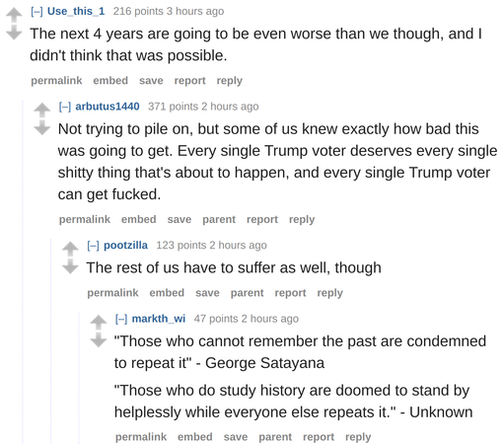This screenshot has width=504, height=444.
Task: Reply to Use_this_1's comment
Action: [229, 81]
